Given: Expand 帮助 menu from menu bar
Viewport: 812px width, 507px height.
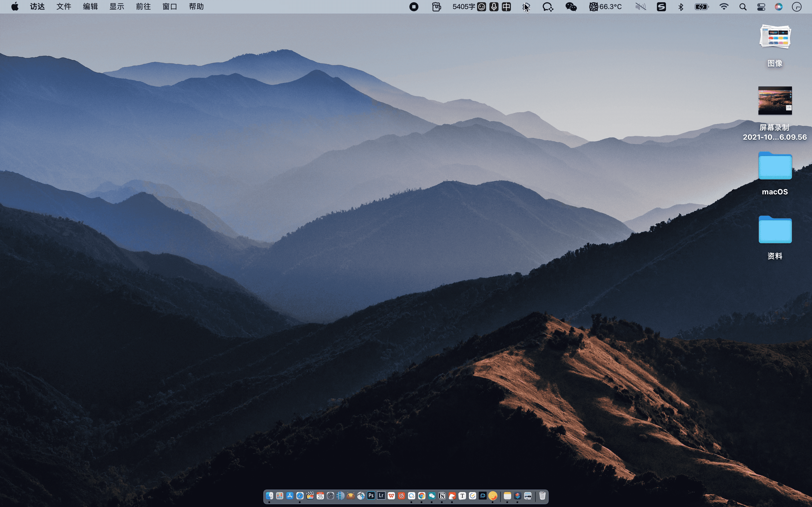Looking at the screenshot, I should pyautogui.click(x=196, y=6).
